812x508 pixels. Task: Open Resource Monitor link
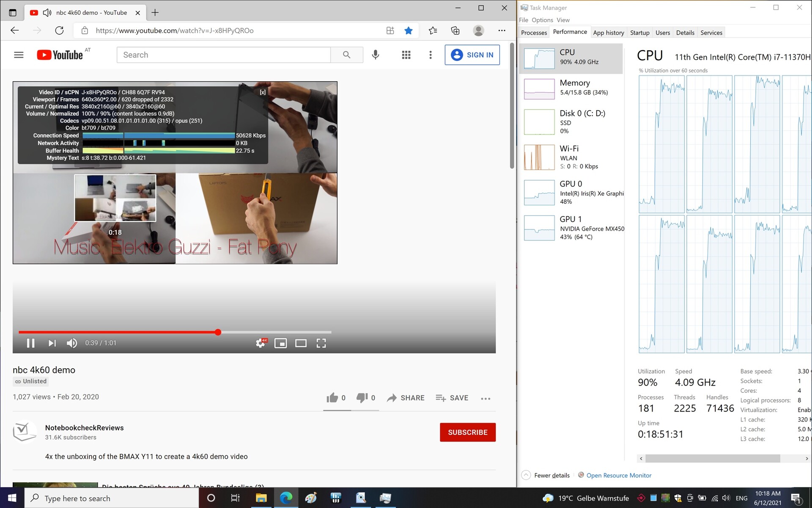[618, 475]
